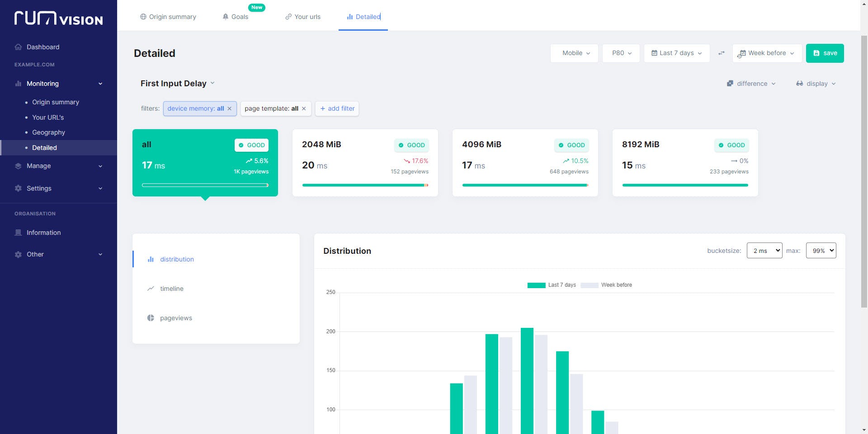Change bucketsize to another value
868x434 pixels.
coord(764,250)
